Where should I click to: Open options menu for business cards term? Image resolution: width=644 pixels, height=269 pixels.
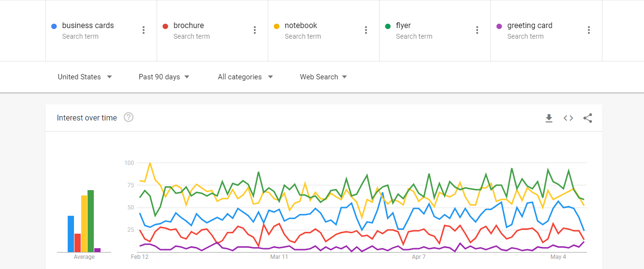[144, 30]
